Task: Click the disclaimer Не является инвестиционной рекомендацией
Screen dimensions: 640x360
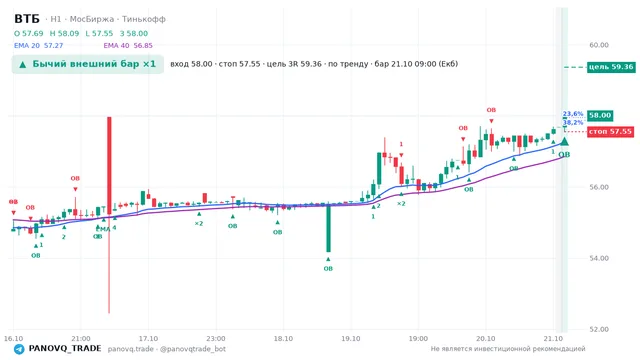Action: point(508,349)
